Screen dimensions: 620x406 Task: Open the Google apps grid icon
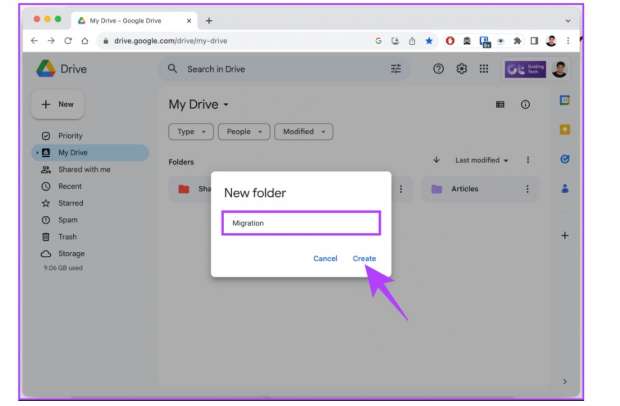click(x=484, y=69)
